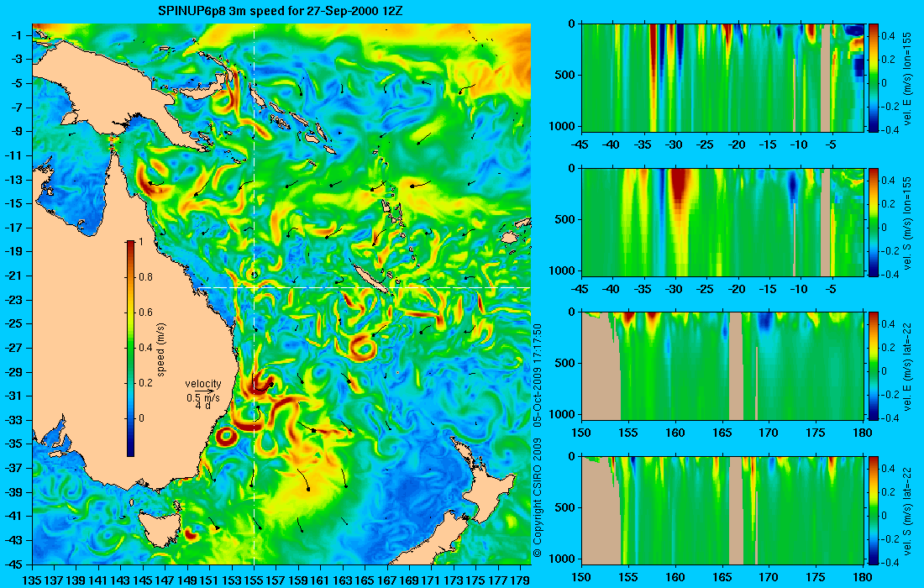Viewport: 924px width, 588px height.
Task: Click the "vel. E (m/s) lon=155" label
Action: click(x=907, y=79)
